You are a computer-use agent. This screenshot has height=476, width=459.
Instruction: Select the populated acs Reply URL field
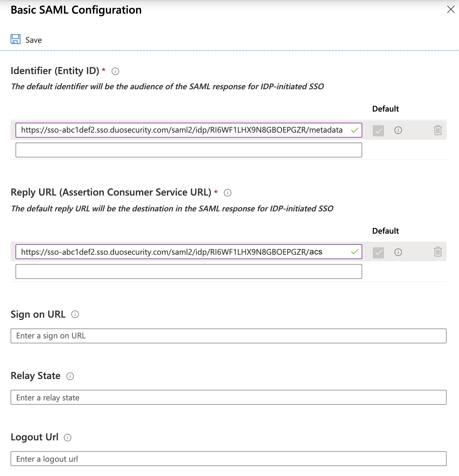(186, 252)
